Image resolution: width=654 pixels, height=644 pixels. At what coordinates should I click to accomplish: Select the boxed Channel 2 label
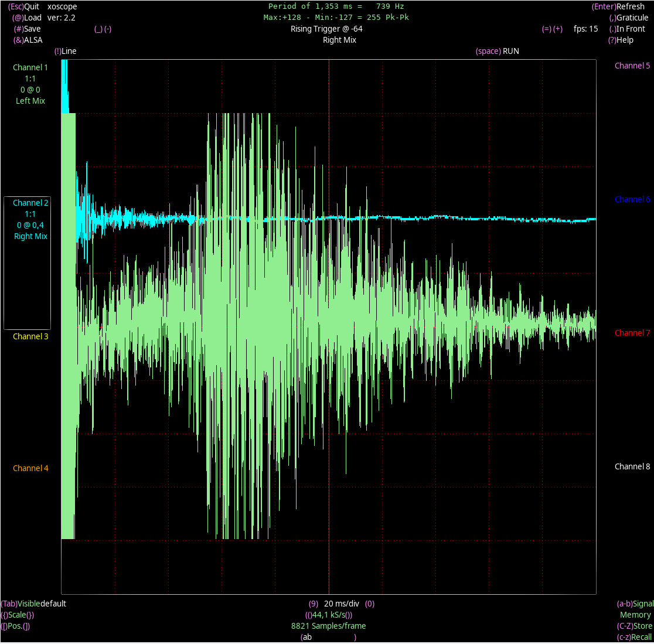[x=30, y=203]
